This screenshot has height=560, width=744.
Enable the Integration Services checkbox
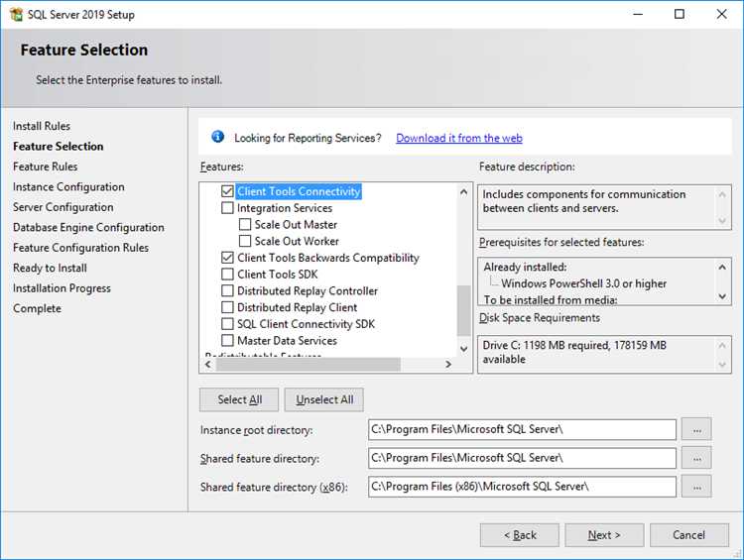[227, 208]
